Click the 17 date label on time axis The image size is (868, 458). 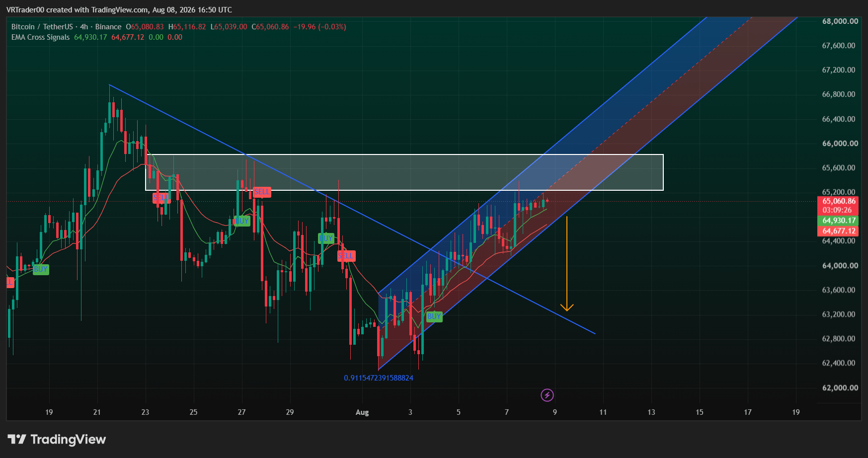pyautogui.click(x=748, y=412)
